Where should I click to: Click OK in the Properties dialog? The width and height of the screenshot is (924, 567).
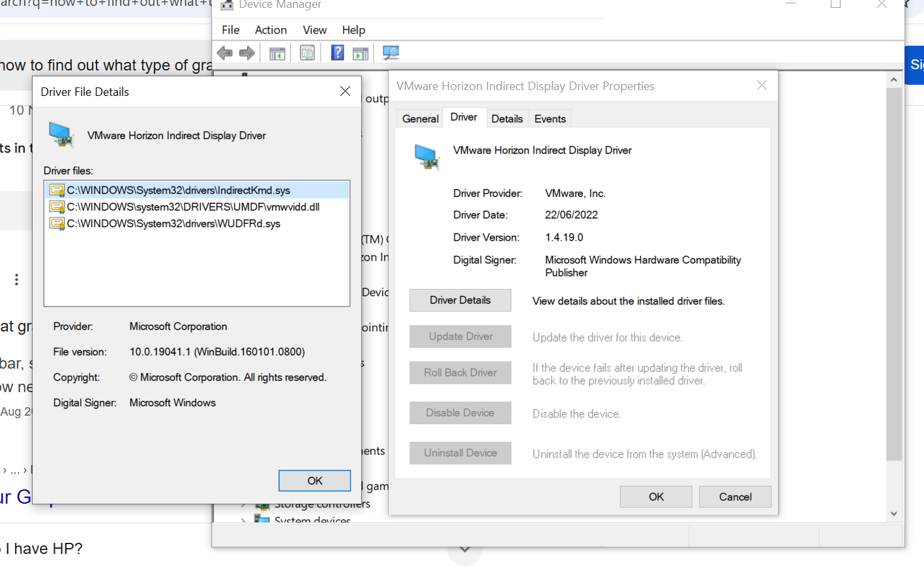(656, 497)
